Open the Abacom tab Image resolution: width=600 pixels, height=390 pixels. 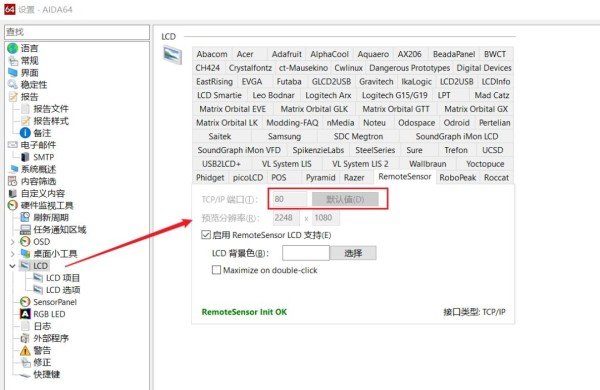tap(212, 54)
